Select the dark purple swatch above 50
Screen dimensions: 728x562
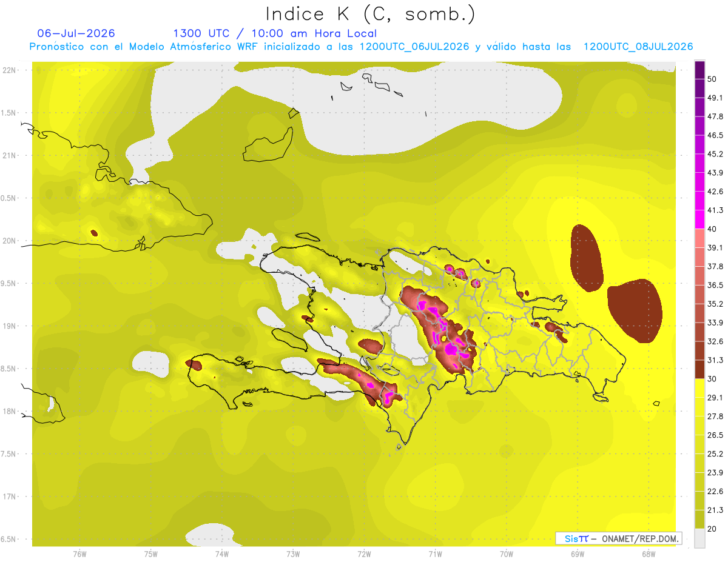tap(699, 70)
